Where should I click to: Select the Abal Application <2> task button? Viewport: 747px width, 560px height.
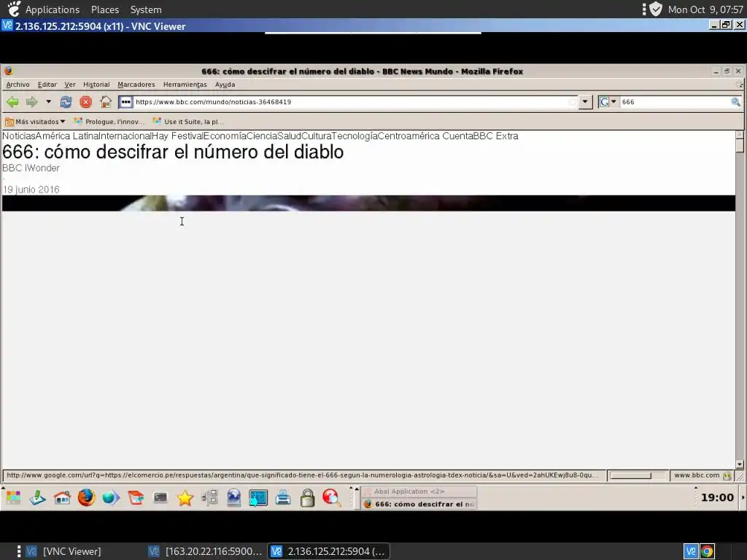(x=419, y=491)
